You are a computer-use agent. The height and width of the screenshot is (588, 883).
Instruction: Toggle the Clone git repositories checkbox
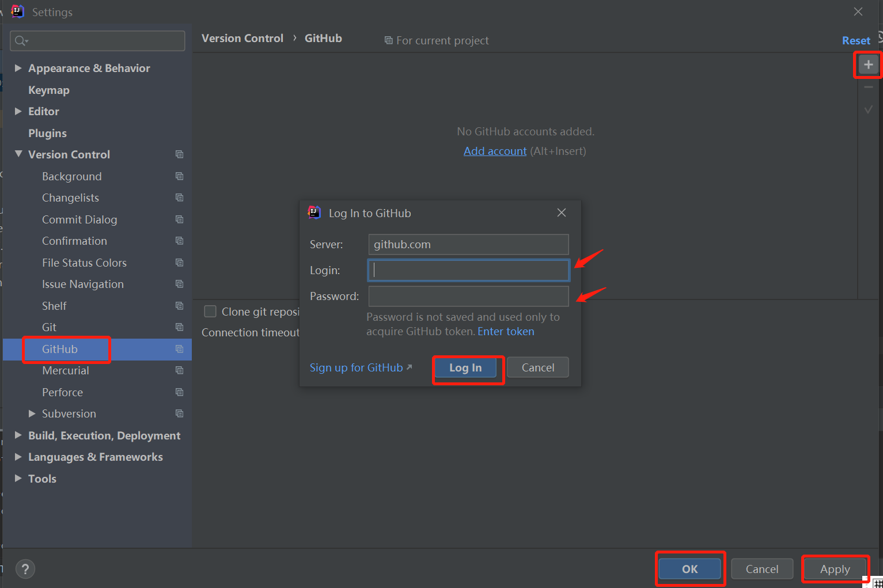pos(210,312)
